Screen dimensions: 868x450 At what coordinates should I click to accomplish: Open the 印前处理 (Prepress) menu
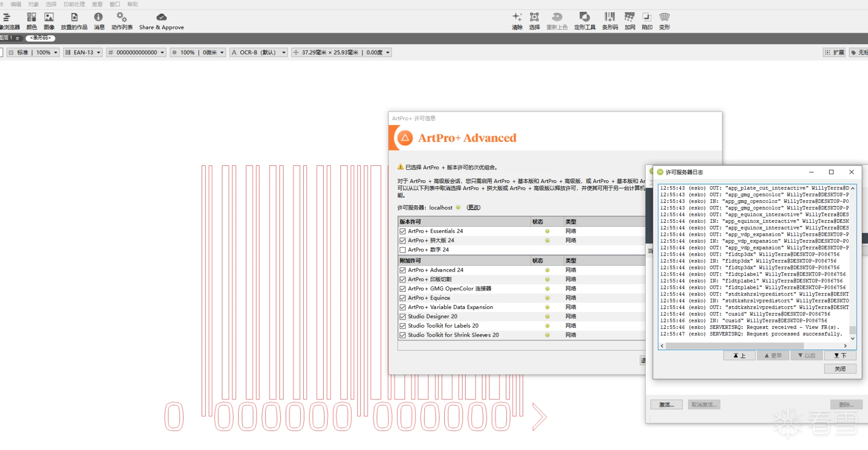point(74,5)
